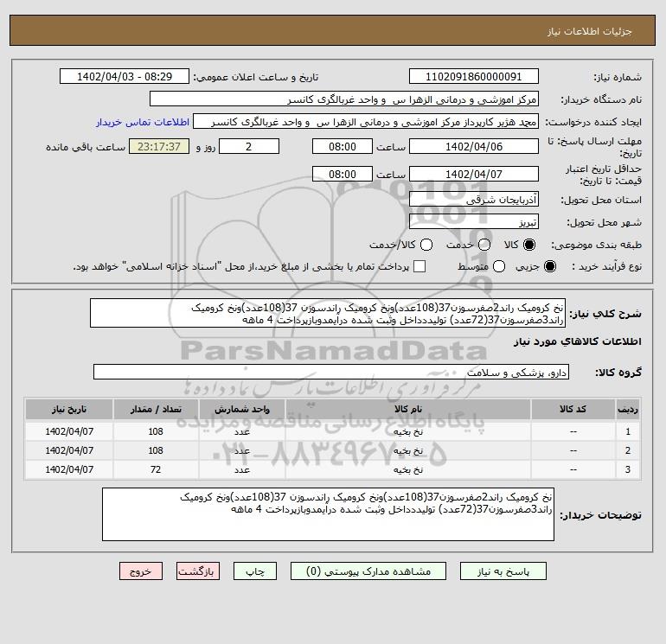
Task: Click the request creator name field
Action: pyautogui.click(x=366, y=121)
